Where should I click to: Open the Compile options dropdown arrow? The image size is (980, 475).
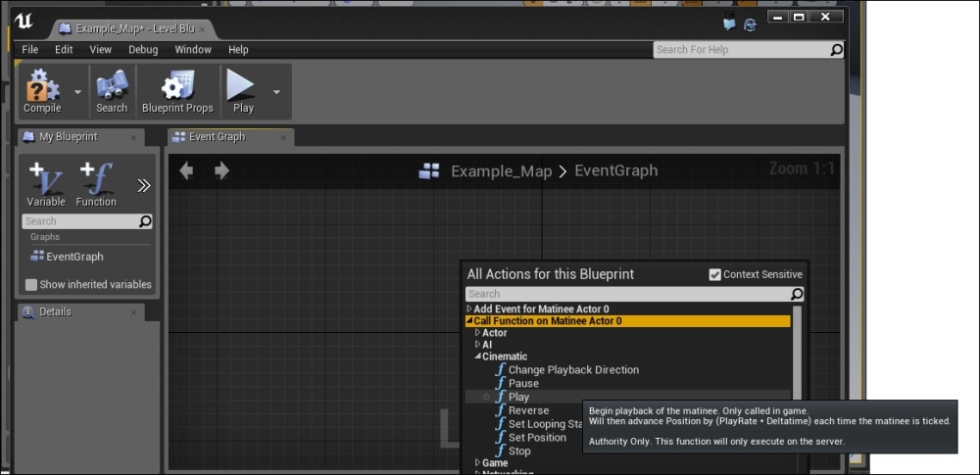click(77, 92)
